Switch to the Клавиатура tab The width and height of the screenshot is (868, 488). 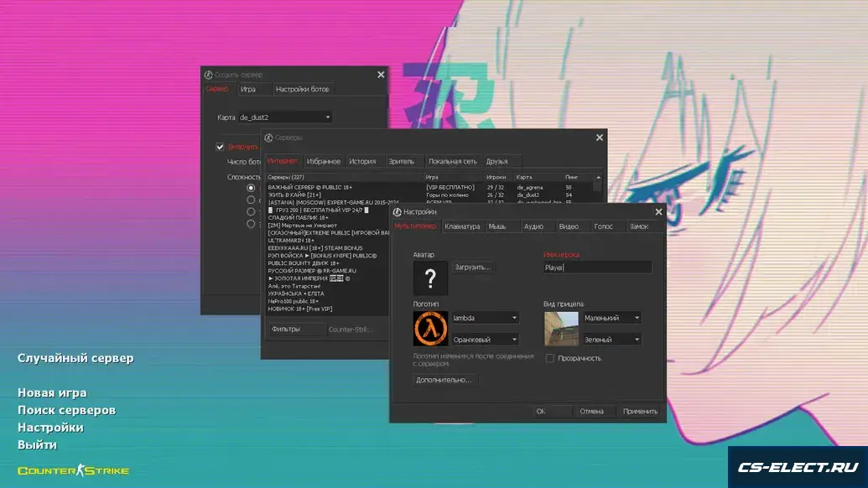[462, 226]
